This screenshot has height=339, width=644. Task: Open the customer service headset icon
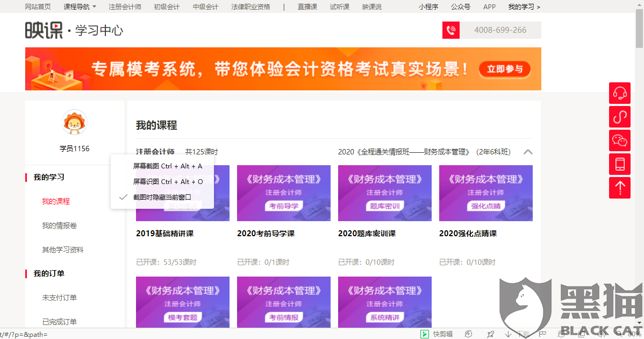point(619,93)
